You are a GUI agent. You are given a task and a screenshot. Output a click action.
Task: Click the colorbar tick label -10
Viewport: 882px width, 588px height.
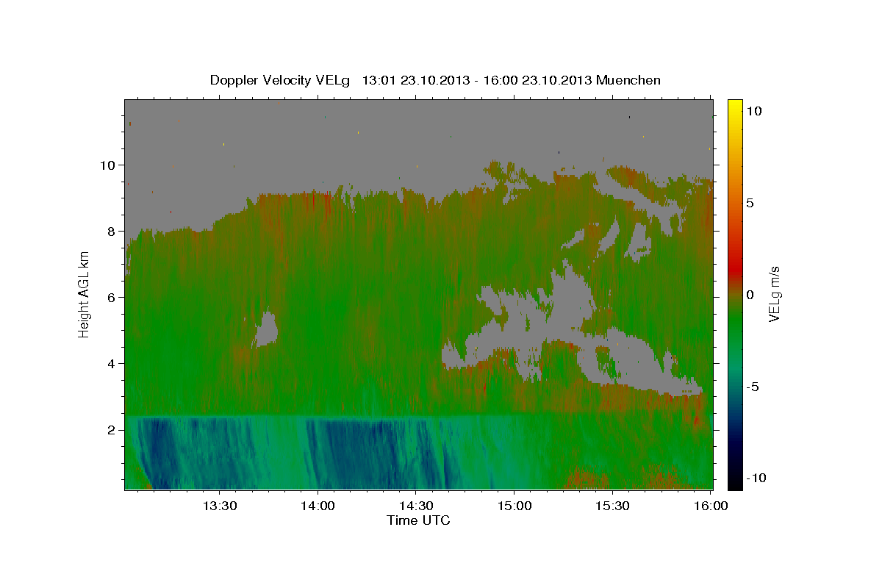[x=756, y=478]
